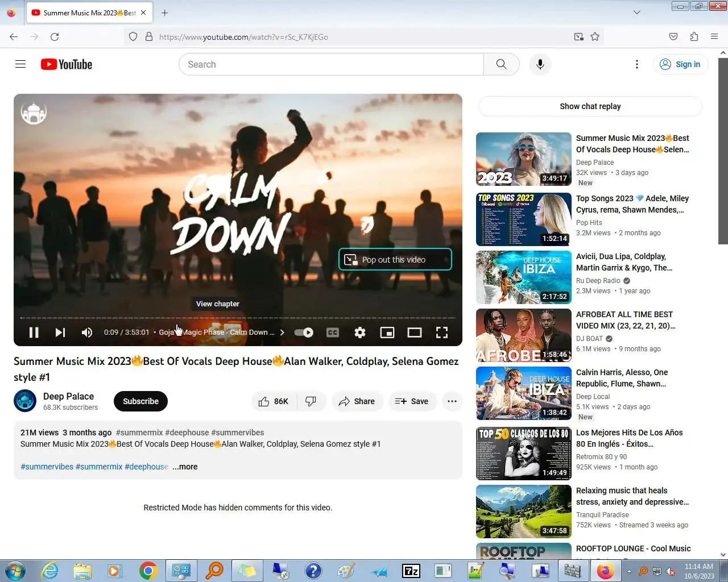This screenshot has height=582, width=728.
Task: Expand the chapter title chevron
Action: coord(282,332)
